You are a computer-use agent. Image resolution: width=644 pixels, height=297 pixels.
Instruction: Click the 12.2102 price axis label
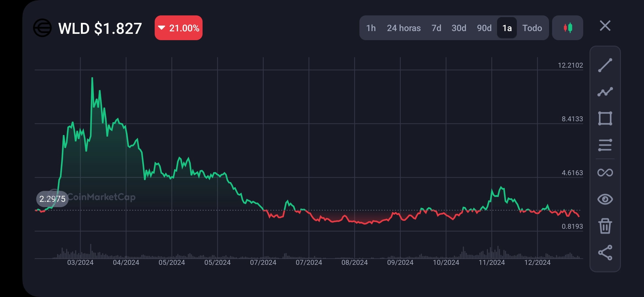(570, 65)
